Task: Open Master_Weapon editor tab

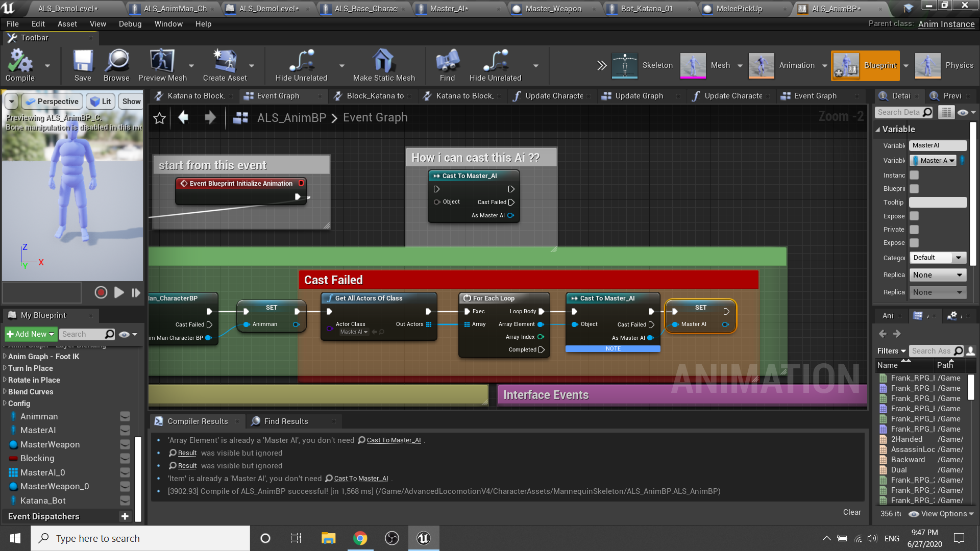Action: pyautogui.click(x=553, y=9)
